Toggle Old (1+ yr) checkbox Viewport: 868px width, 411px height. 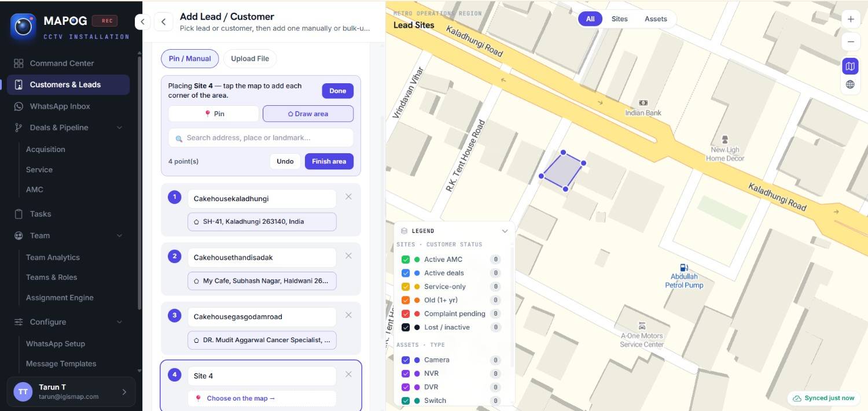tap(406, 300)
